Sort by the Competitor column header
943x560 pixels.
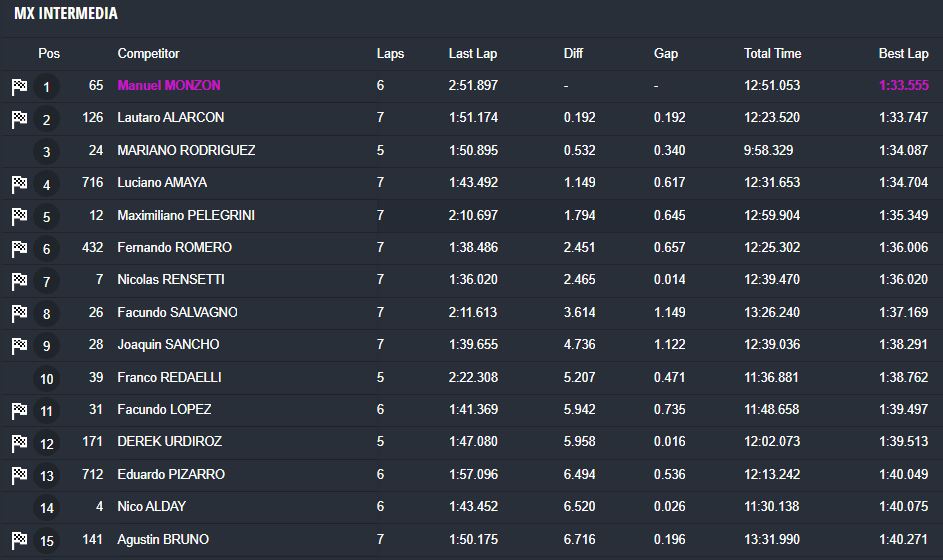148,54
